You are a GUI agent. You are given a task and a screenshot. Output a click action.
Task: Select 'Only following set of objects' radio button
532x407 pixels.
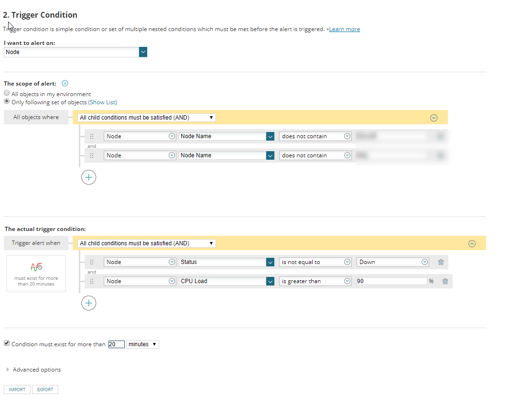point(7,101)
